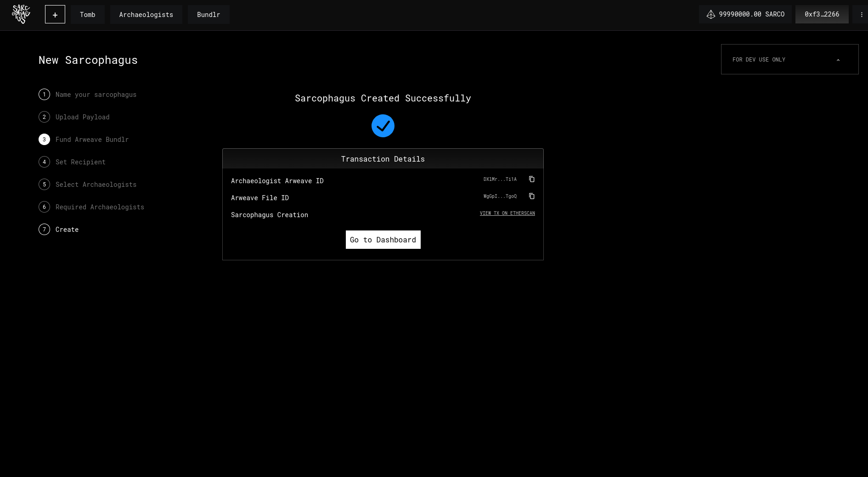Click the 99990000.00 SARCO balance display
This screenshot has height=477, width=868.
point(752,14)
